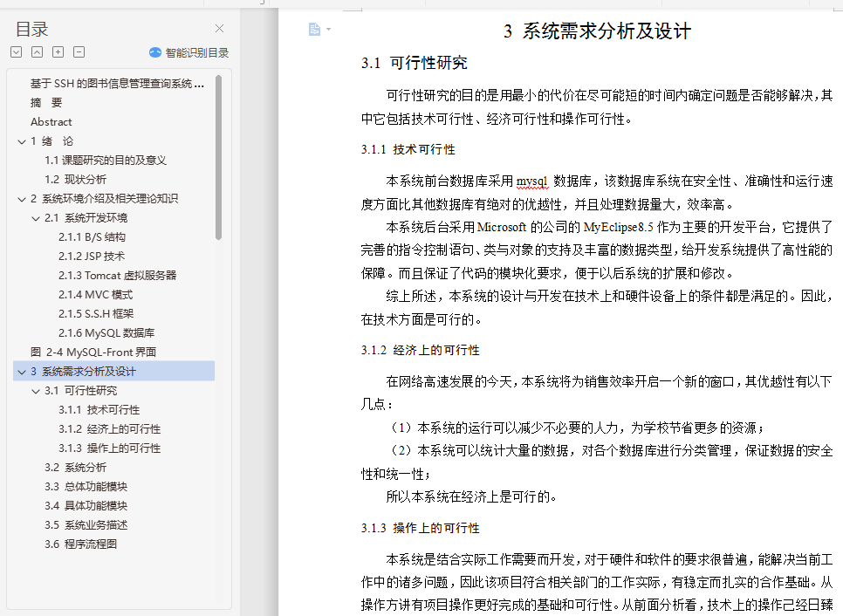The height and width of the screenshot is (616, 843).
Task: Jump to '2.1.6 MySQL 数据库'
Action: tap(106, 333)
